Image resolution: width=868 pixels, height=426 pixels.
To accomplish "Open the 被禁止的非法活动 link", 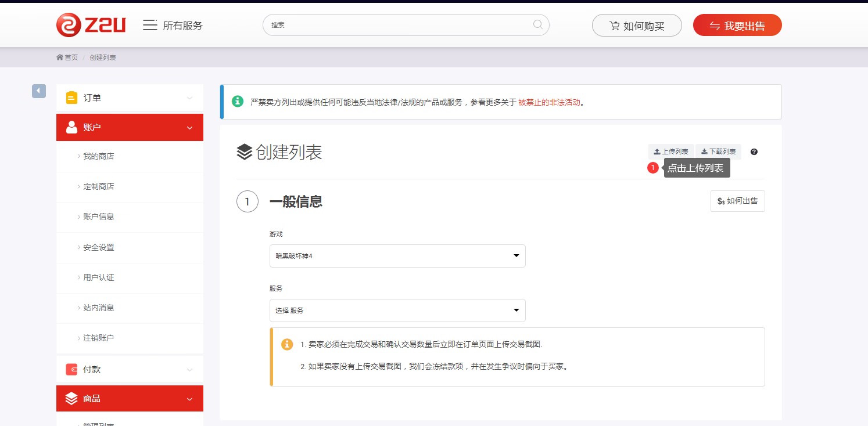I will (x=549, y=102).
